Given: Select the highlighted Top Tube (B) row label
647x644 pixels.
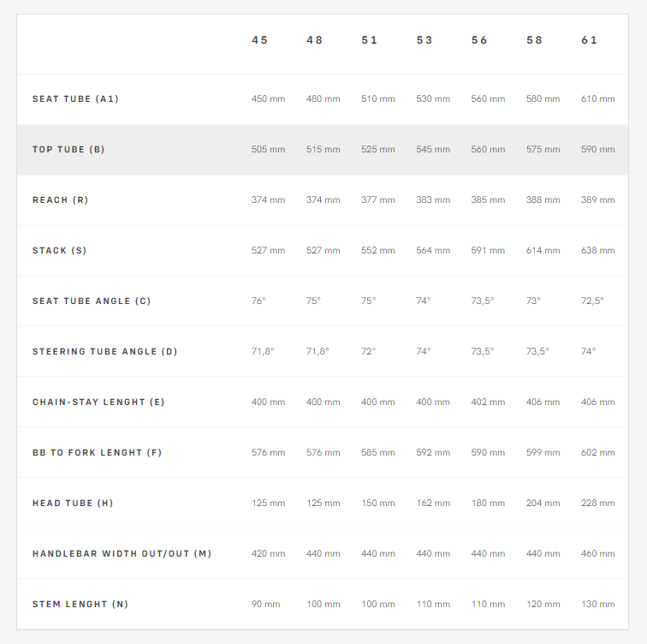Looking at the screenshot, I should (x=68, y=150).
